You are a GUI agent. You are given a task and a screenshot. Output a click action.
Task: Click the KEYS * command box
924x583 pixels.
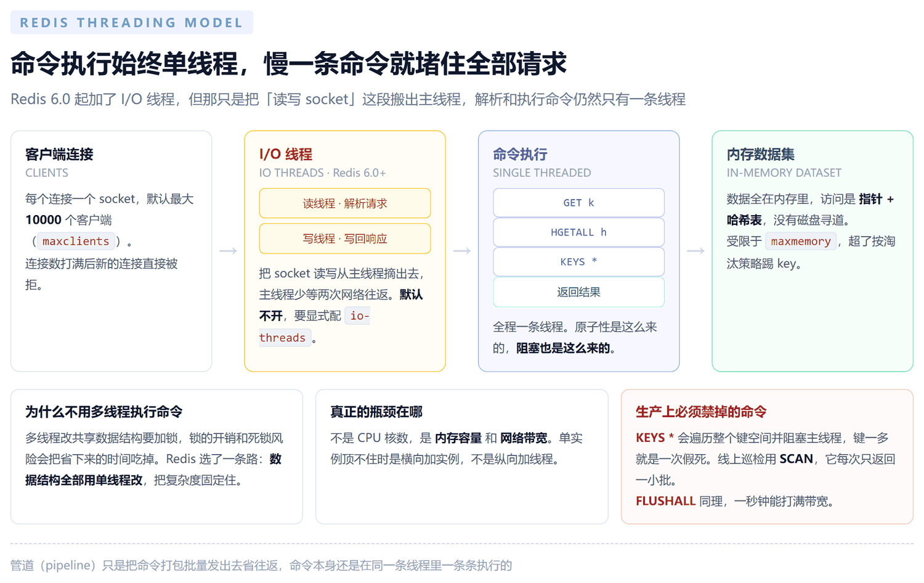[x=578, y=262]
